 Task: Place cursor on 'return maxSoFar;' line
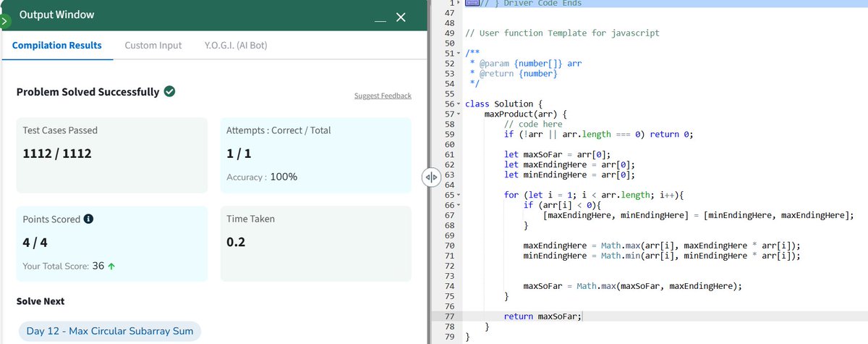(542, 316)
